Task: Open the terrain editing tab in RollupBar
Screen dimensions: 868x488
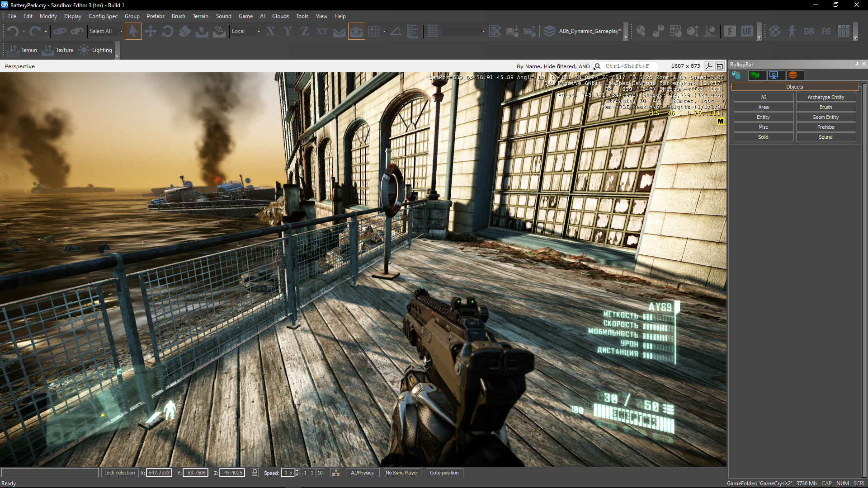Action: [x=755, y=75]
